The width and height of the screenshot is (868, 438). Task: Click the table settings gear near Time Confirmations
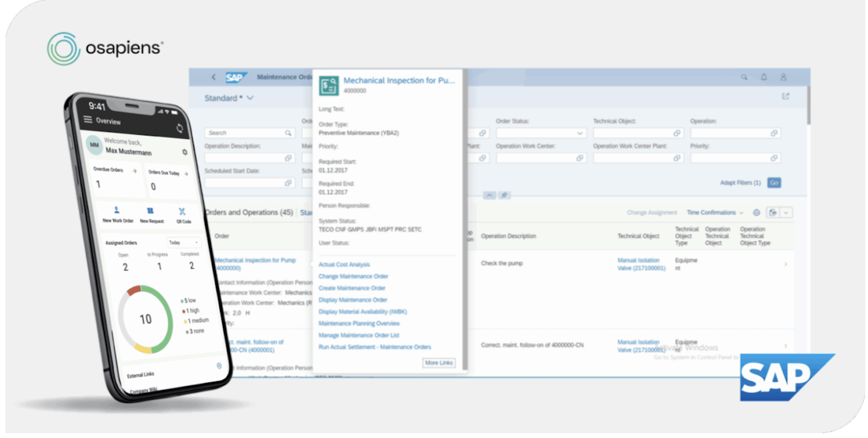(756, 213)
